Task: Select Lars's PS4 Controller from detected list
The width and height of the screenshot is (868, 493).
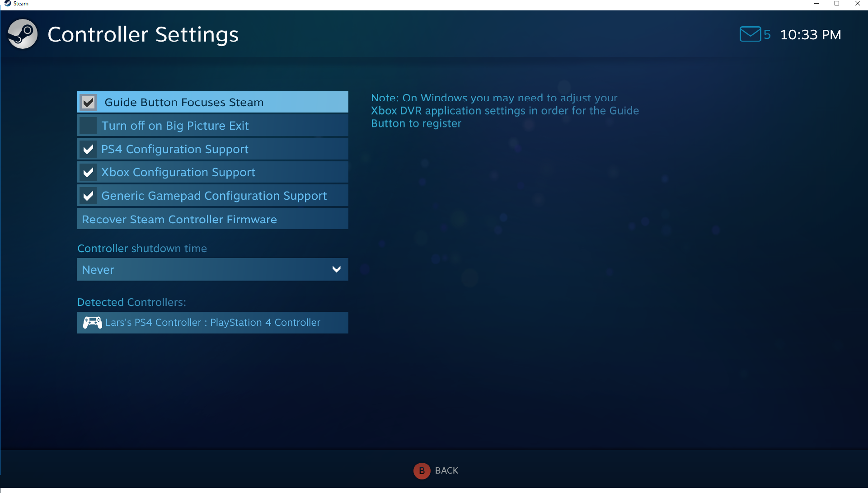Action: pyautogui.click(x=212, y=322)
